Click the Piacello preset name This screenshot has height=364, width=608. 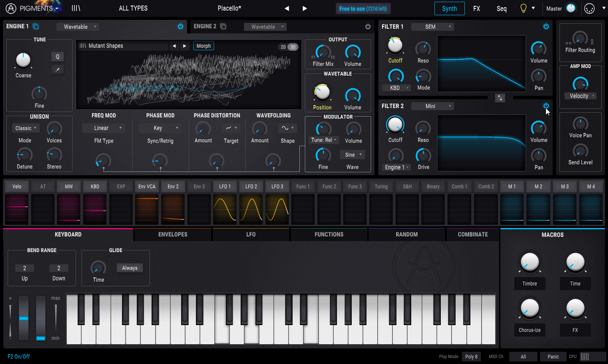point(229,8)
